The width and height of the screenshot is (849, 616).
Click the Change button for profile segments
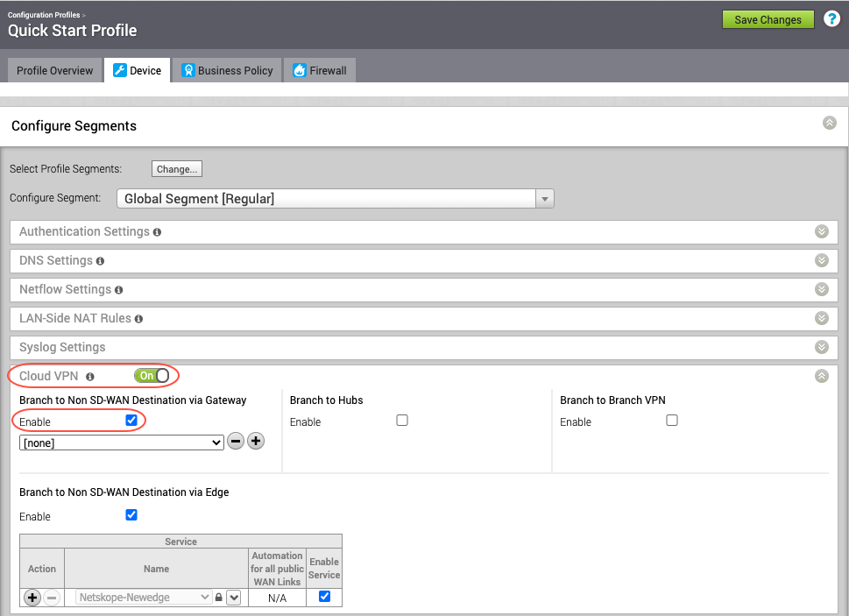176,168
